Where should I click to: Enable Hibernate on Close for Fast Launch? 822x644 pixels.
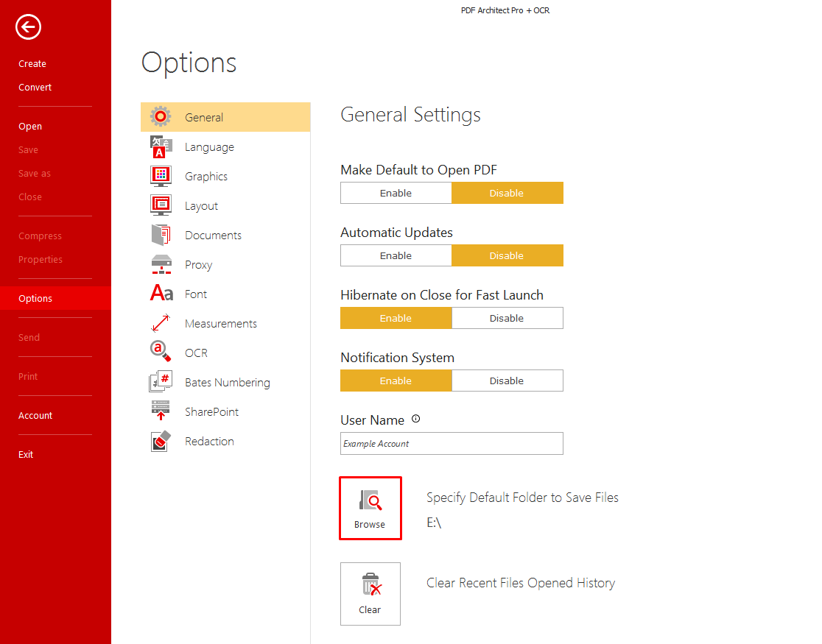click(x=396, y=318)
